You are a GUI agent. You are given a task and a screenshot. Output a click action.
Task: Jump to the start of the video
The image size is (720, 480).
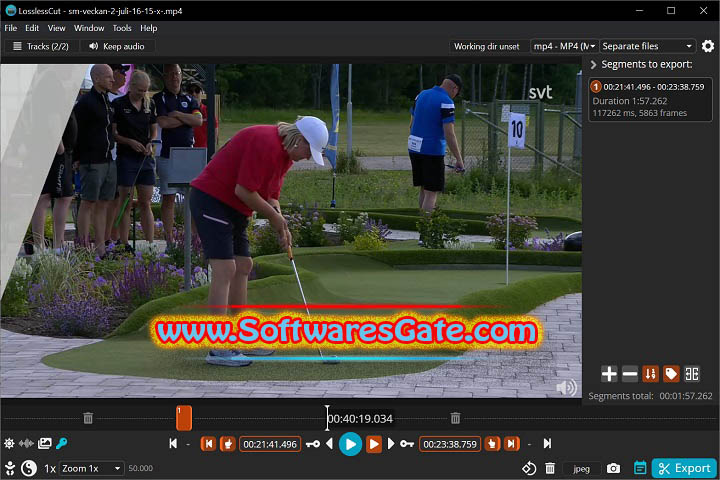coord(173,444)
